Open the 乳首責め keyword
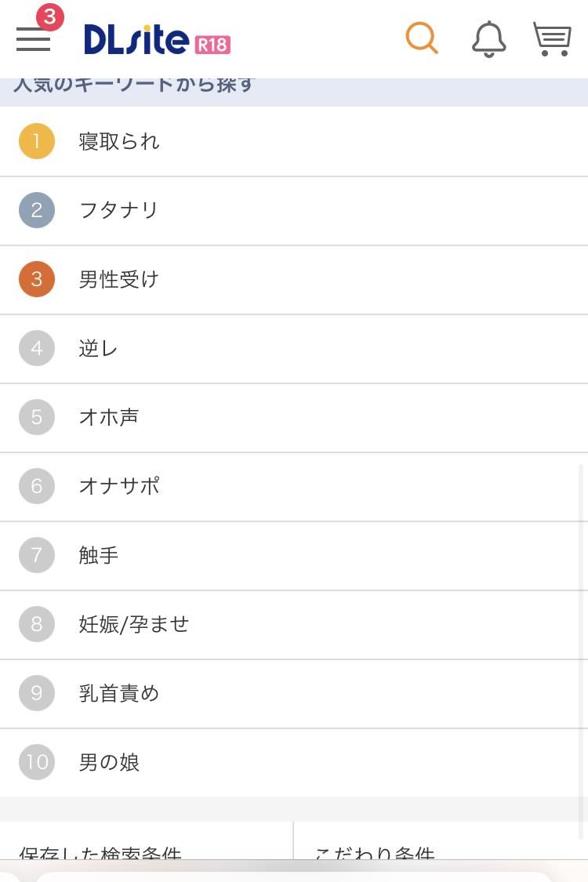 point(119,693)
